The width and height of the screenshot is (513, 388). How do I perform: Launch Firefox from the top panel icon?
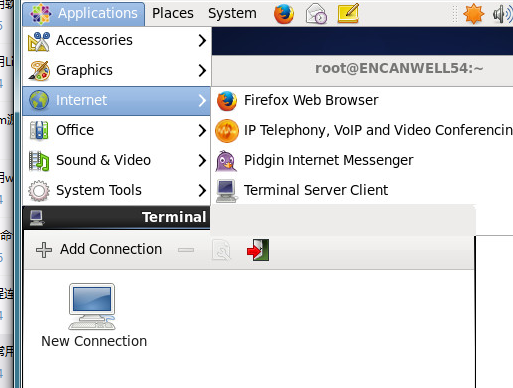click(284, 14)
